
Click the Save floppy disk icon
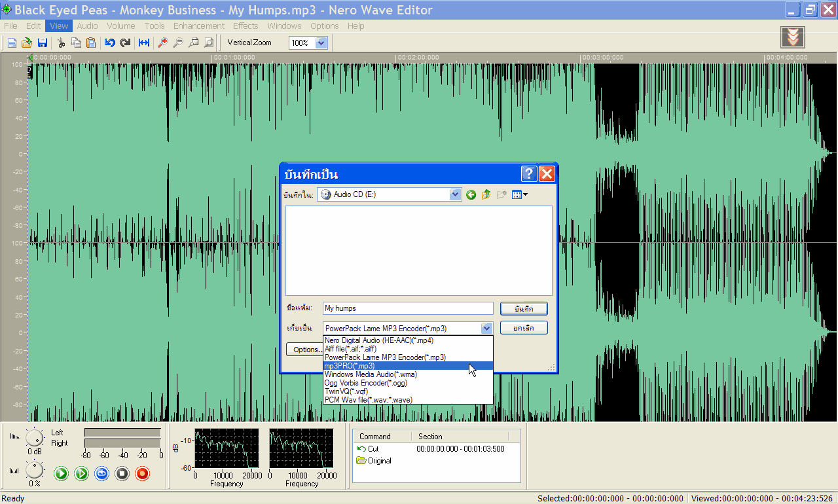[x=42, y=43]
